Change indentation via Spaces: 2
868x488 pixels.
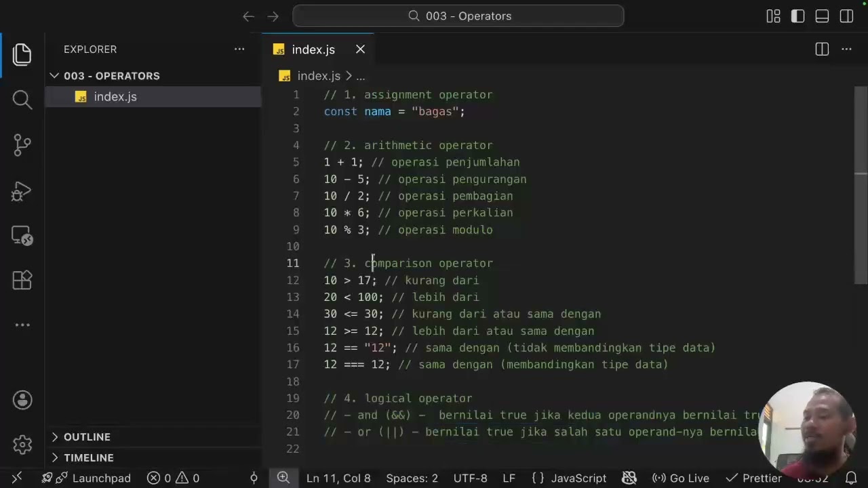tap(412, 478)
